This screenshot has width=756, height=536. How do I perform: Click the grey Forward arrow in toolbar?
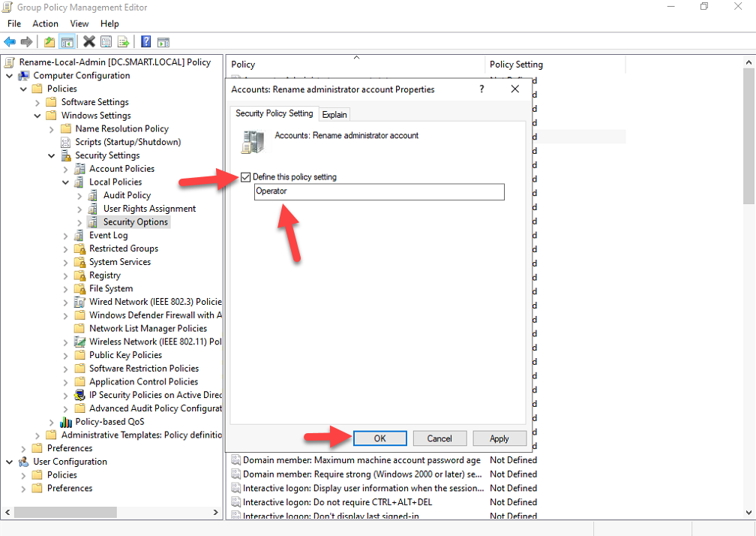26,42
